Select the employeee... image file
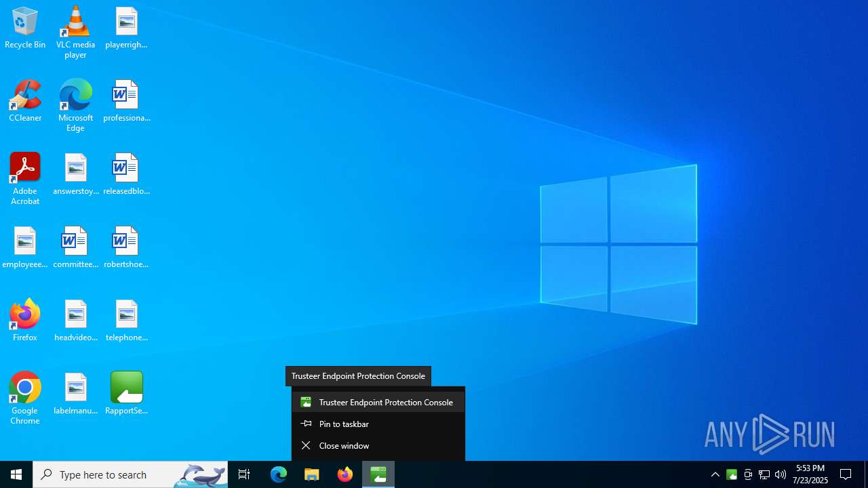Viewport: 868px width, 488px height. [25, 248]
